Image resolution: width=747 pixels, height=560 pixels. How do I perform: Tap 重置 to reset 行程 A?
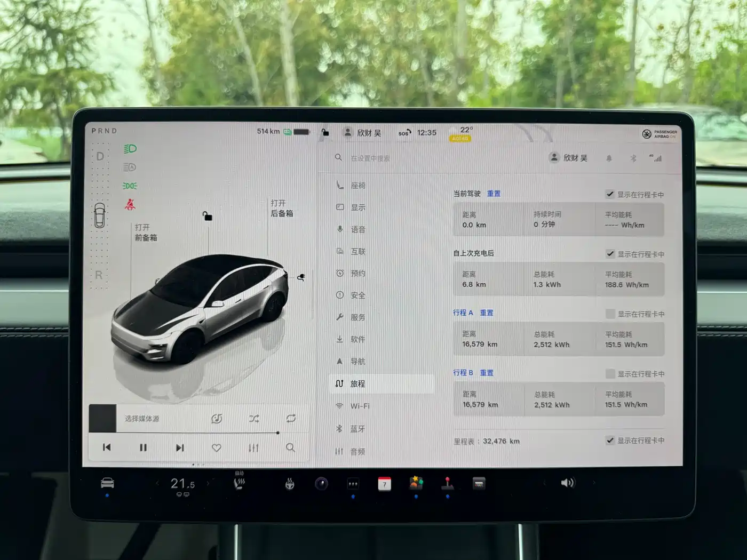(487, 313)
